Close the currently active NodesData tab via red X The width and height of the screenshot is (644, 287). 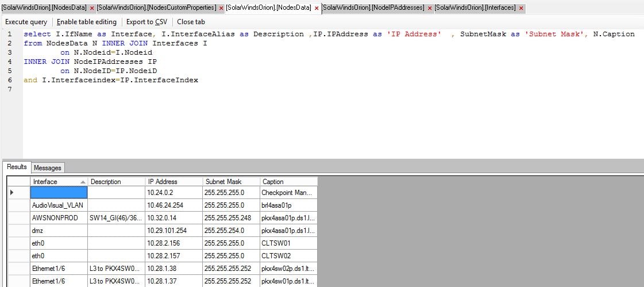click(317, 8)
